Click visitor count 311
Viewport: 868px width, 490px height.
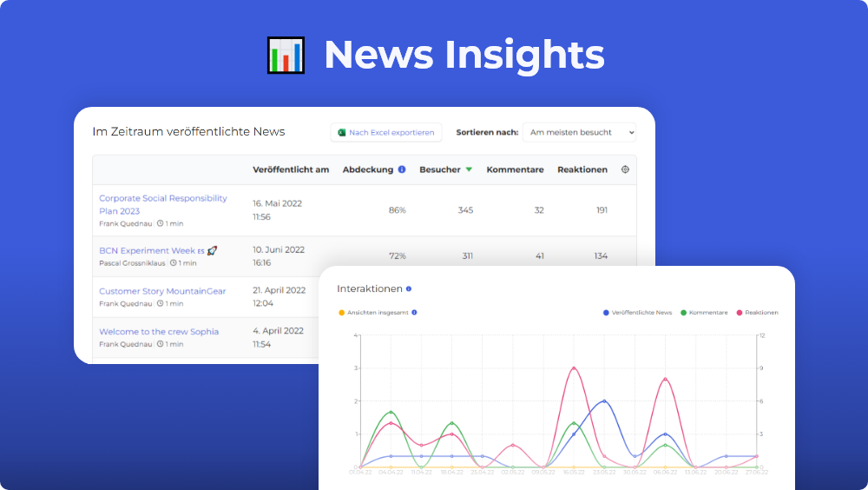[x=468, y=256]
